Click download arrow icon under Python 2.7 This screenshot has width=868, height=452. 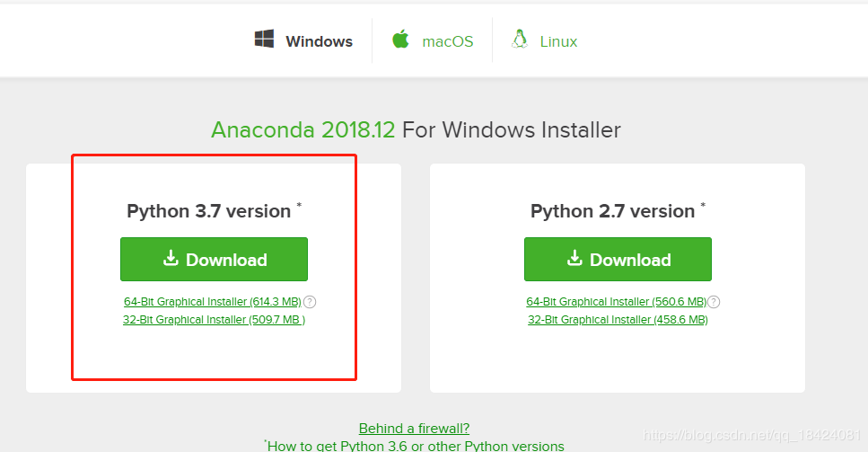(574, 259)
